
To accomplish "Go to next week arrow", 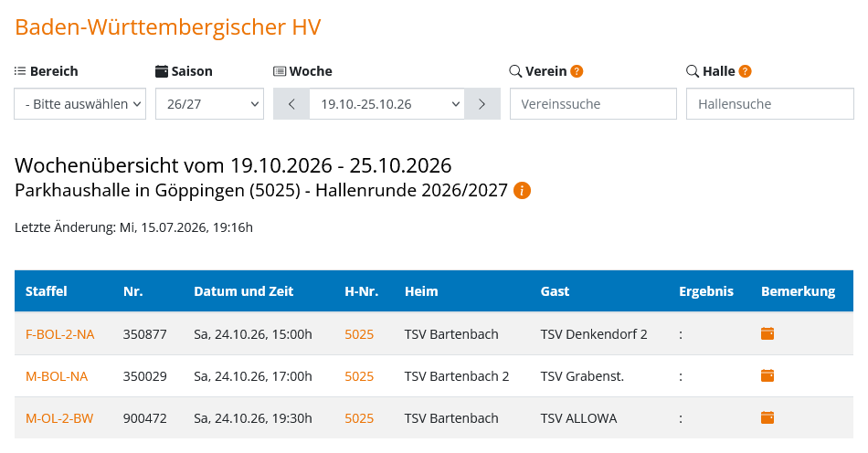I will click(482, 104).
